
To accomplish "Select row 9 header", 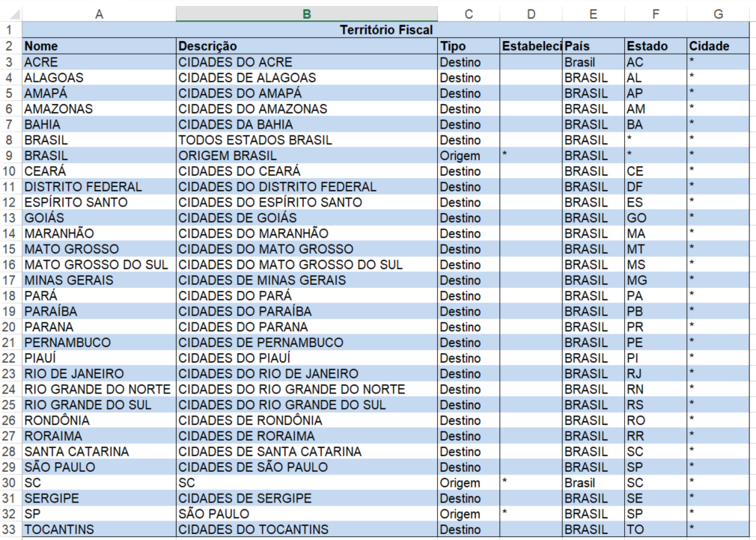I will click(10, 156).
